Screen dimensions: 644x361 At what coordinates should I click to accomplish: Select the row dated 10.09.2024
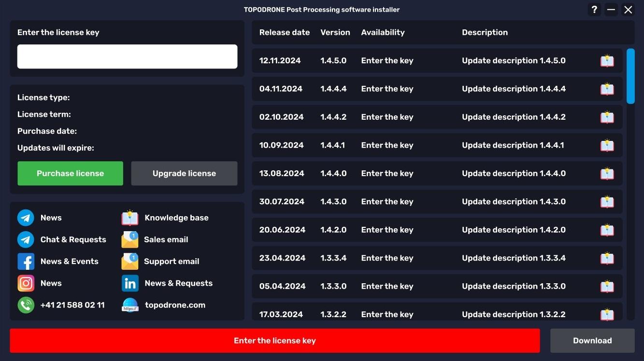coord(437,145)
